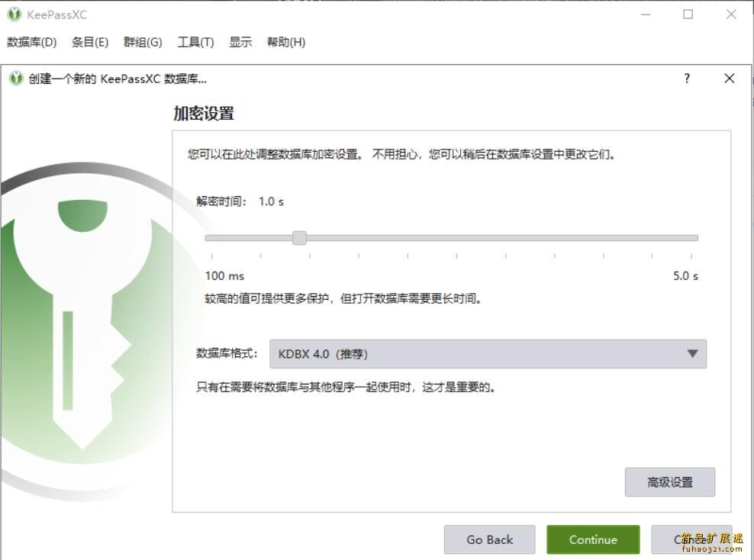The width and height of the screenshot is (754, 560).
Task: Open the 工具(T) menu
Action: click(195, 42)
